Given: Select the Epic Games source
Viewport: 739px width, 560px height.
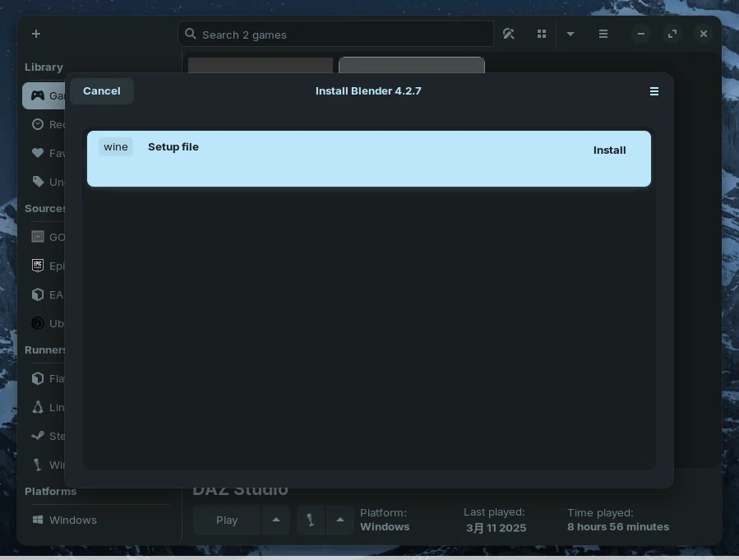Looking at the screenshot, I should [x=44, y=266].
